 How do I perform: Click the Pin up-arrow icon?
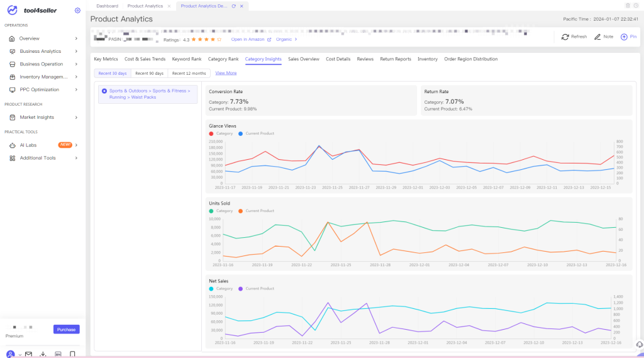point(624,37)
